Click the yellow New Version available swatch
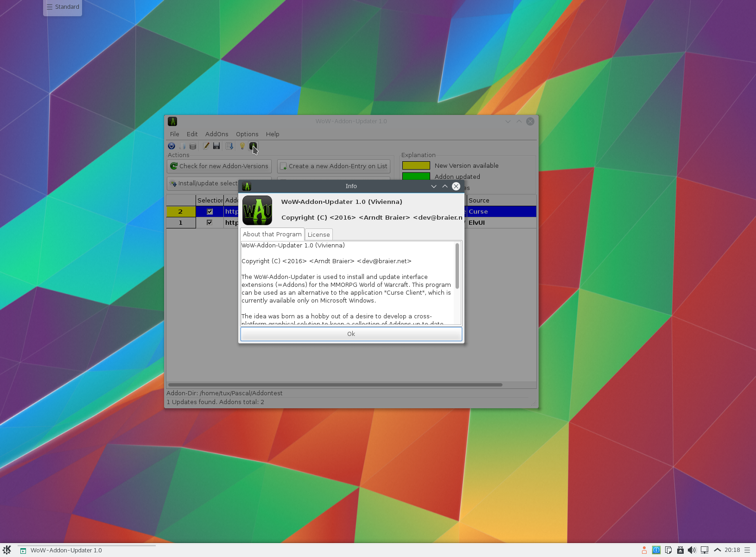The height and width of the screenshot is (557, 756). coord(416,165)
